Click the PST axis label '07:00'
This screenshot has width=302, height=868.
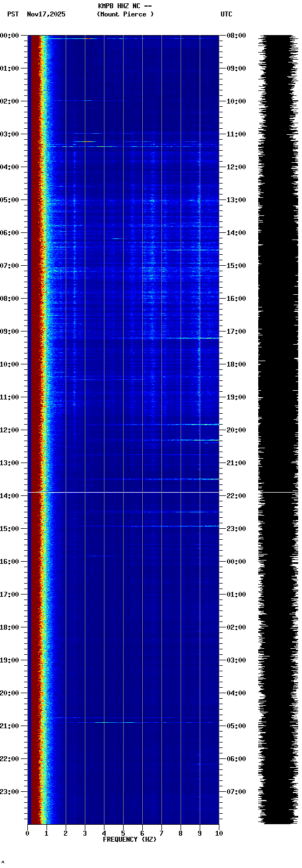point(9,266)
